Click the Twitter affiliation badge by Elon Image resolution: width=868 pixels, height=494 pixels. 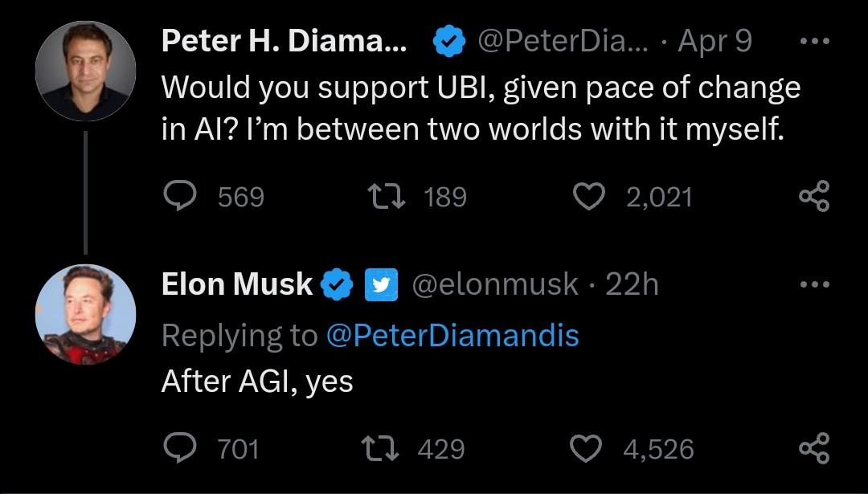click(381, 284)
